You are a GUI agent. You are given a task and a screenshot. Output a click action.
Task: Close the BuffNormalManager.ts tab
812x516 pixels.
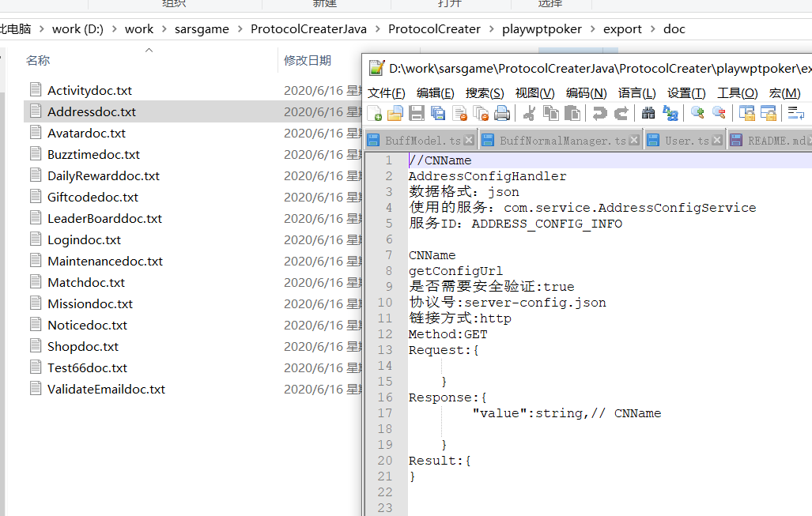634,140
